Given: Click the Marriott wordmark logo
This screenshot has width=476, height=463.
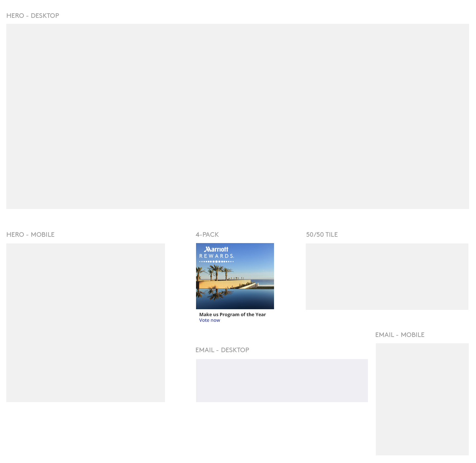Looking at the screenshot, I should tap(216, 249).
